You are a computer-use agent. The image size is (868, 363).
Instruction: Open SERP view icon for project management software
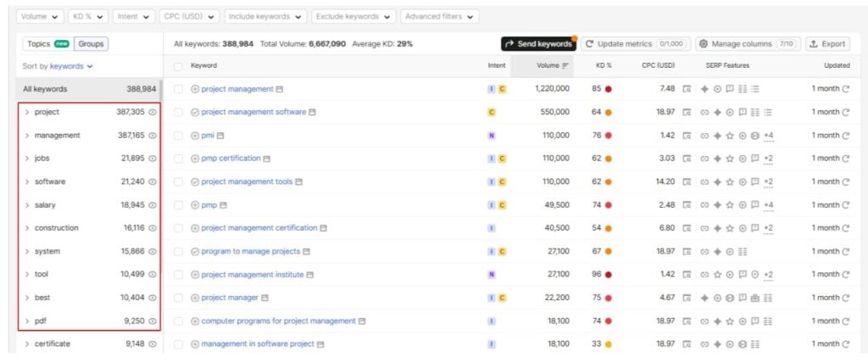687,112
